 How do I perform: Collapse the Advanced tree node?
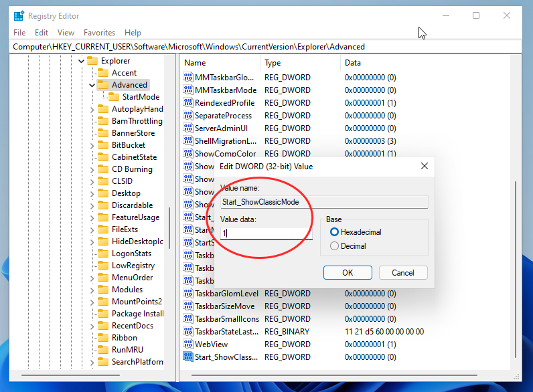coord(92,85)
